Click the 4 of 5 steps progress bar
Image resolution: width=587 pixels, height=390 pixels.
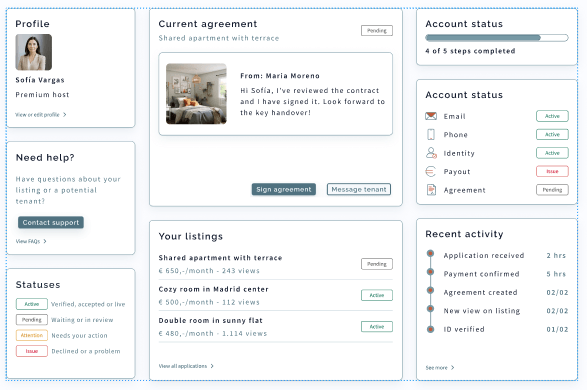(497, 38)
